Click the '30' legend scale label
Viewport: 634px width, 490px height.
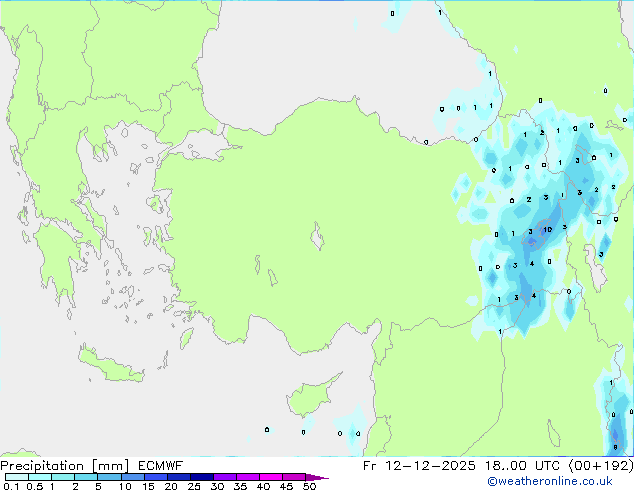pos(217,486)
